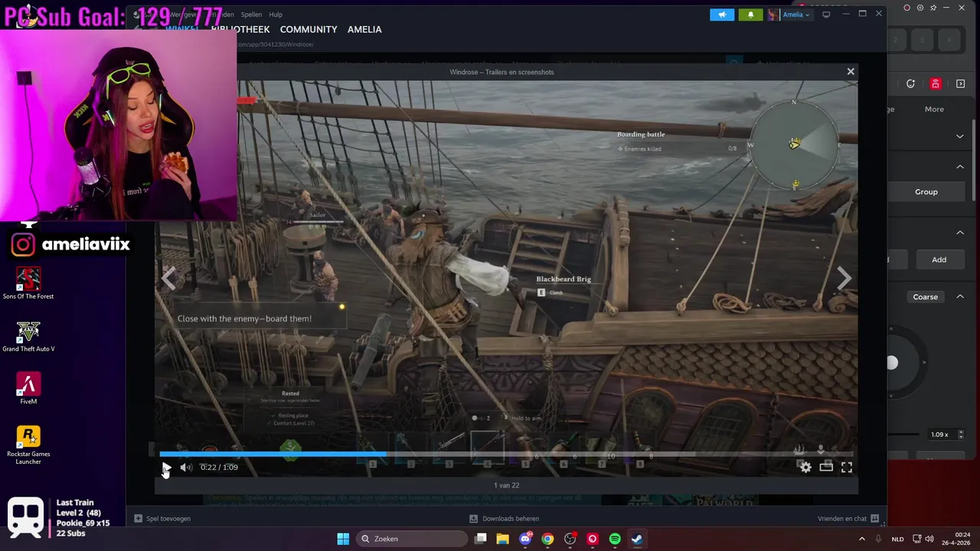Play the Windrose trailer video
The height and width of the screenshot is (551, 980).
coord(166,467)
